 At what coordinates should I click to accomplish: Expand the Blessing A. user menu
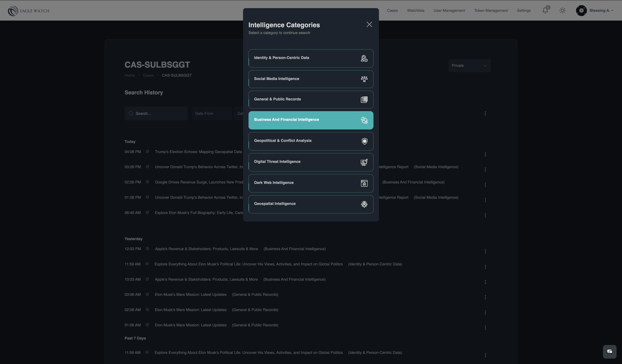tap(601, 10)
